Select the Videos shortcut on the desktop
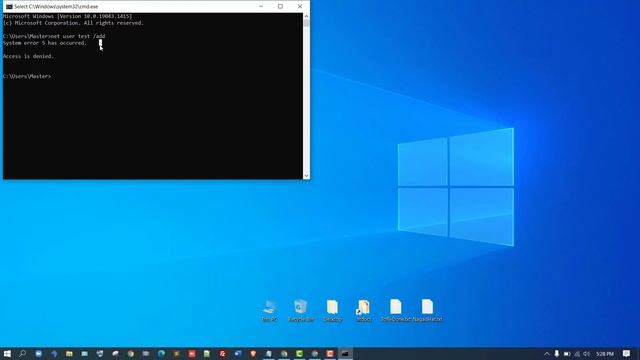The image size is (640, 360). [363, 311]
